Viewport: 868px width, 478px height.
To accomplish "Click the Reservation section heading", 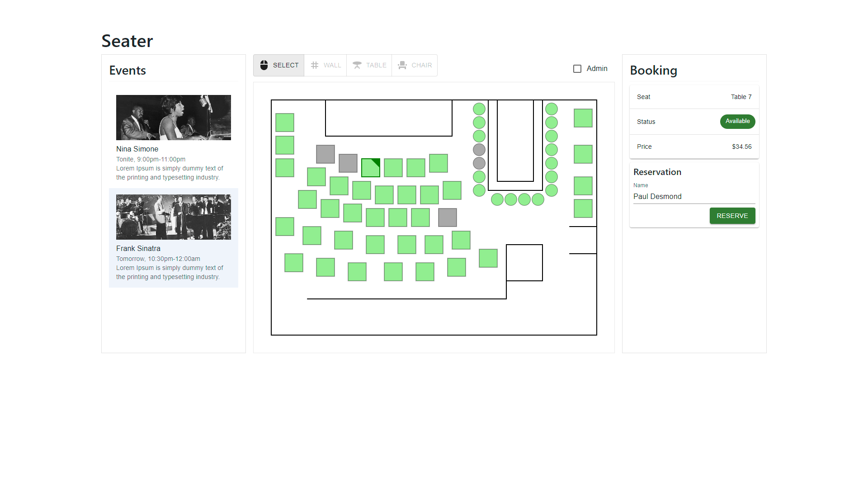I will [x=657, y=172].
